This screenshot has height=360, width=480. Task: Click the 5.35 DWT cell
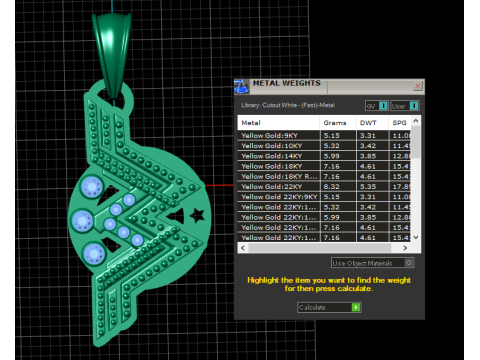pyautogui.click(x=372, y=187)
